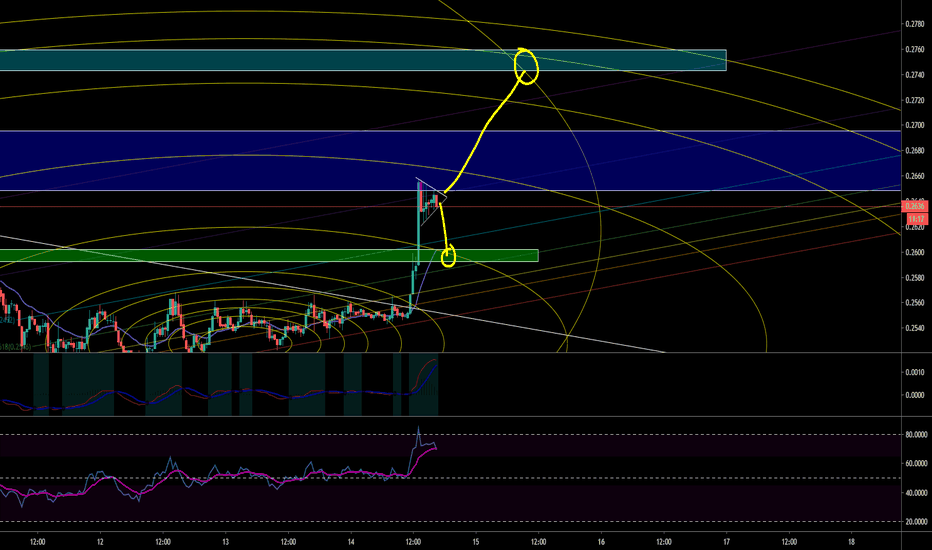Viewport: 932px width, 550px height.
Task: Click the 40.0000 RSI scale label
Action: click(x=916, y=493)
